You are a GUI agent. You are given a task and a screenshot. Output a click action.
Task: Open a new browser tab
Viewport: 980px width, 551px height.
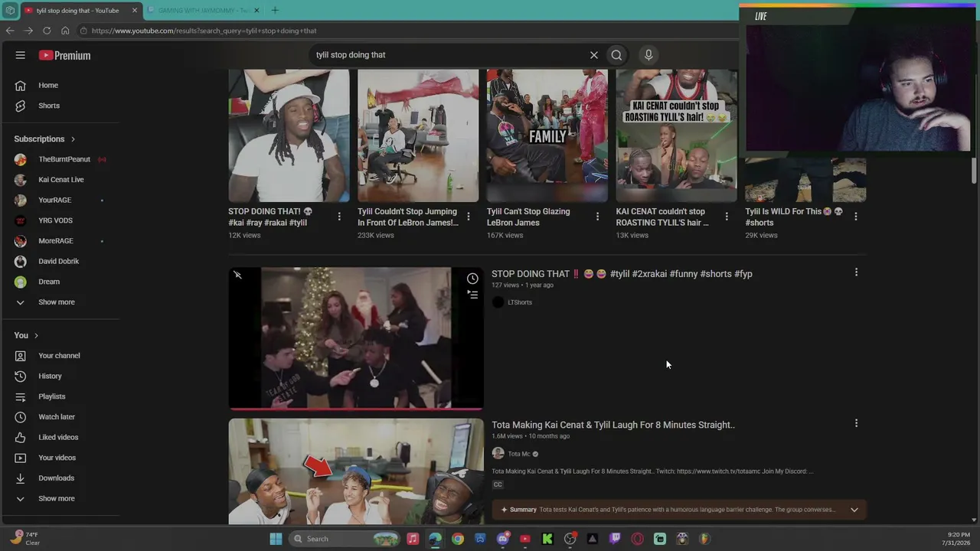point(275,11)
